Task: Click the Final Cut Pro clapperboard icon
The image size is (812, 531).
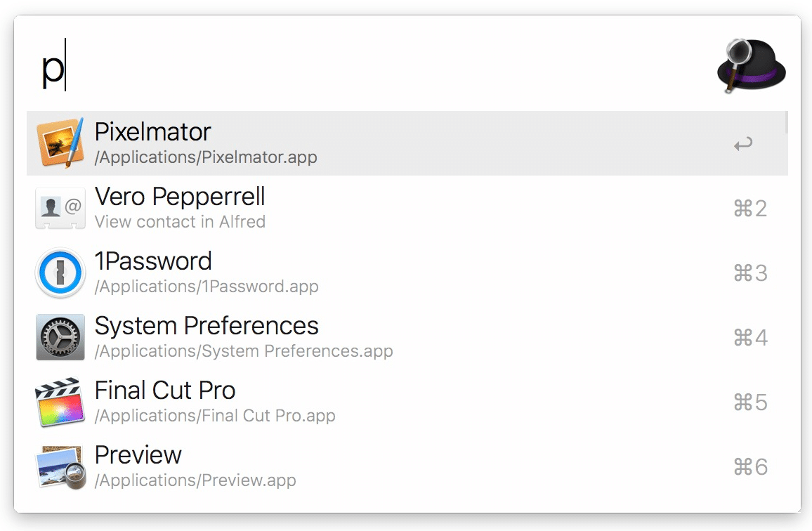Action: tap(60, 402)
